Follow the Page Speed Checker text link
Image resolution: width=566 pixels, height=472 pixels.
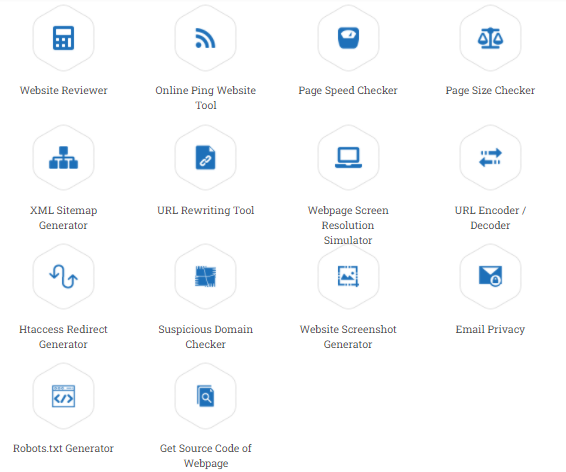coord(348,90)
